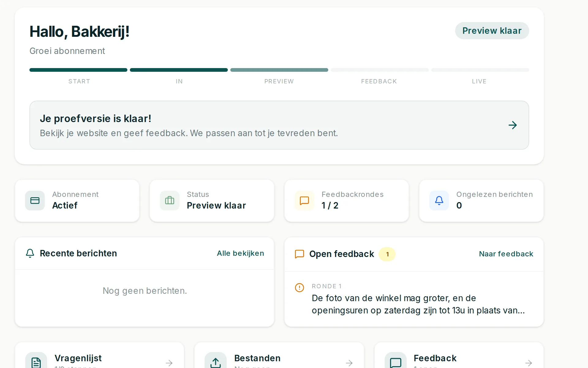Click the PREVIEW step label
The image size is (588, 368).
279,81
